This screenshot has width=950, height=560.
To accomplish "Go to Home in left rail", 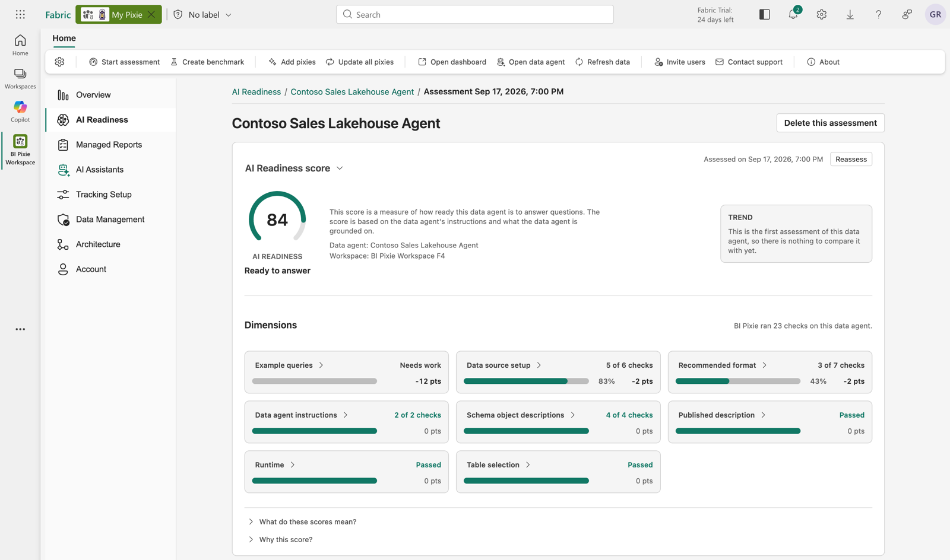I will pyautogui.click(x=20, y=45).
